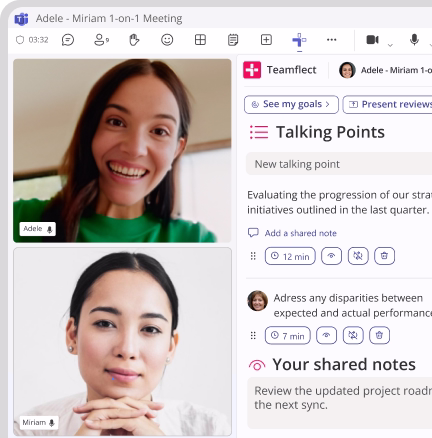Click the crossed icon next to 12 min
Screen dimensions: 432x438
[x=358, y=256]
